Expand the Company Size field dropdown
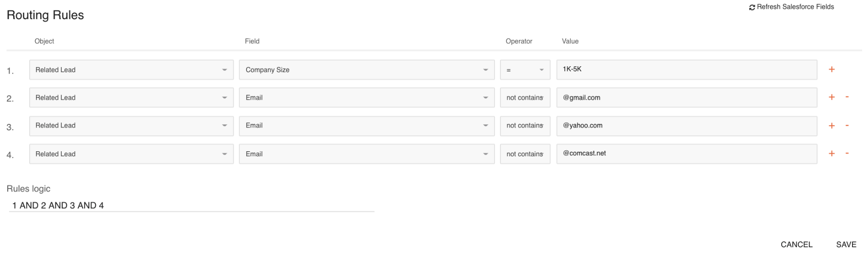The image size is (868, 255). click(366, 70)
